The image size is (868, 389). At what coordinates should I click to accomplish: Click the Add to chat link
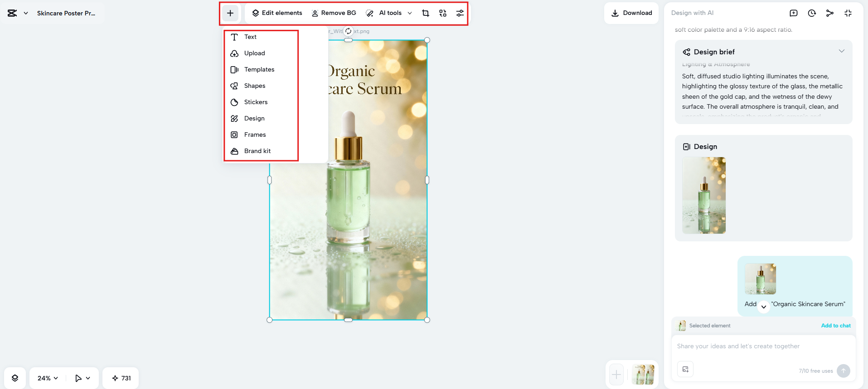click(835, 326)
